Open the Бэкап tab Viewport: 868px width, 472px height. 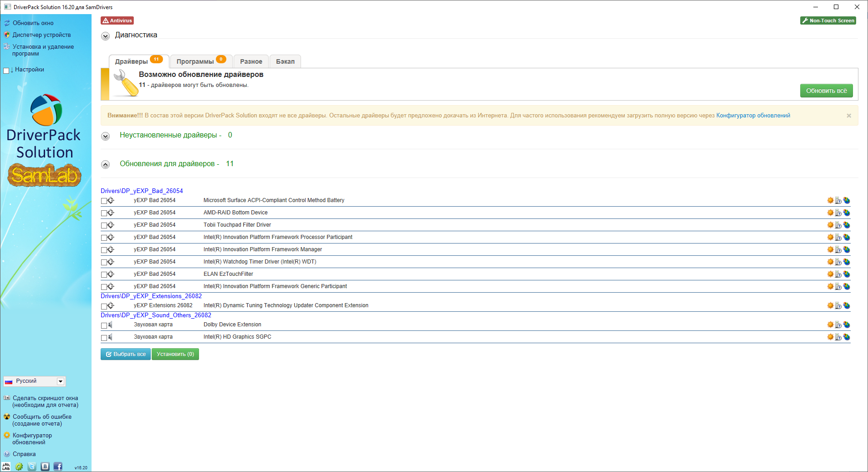(x=285, y=61)
